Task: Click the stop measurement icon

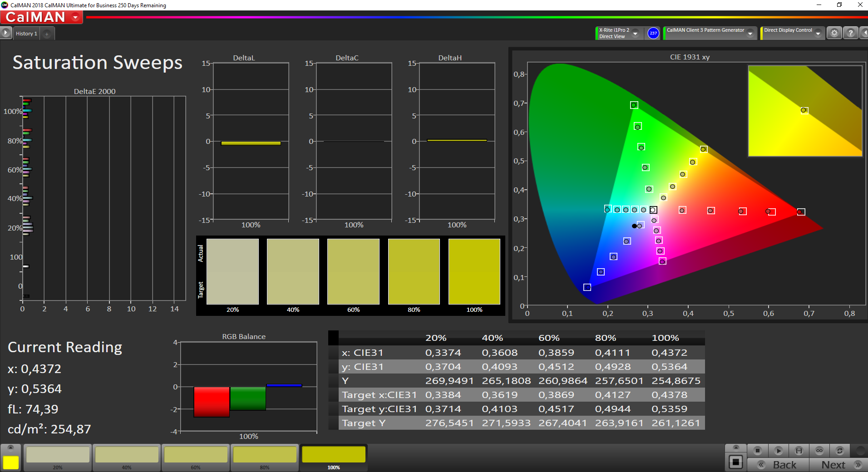Action: pos(757,451)
